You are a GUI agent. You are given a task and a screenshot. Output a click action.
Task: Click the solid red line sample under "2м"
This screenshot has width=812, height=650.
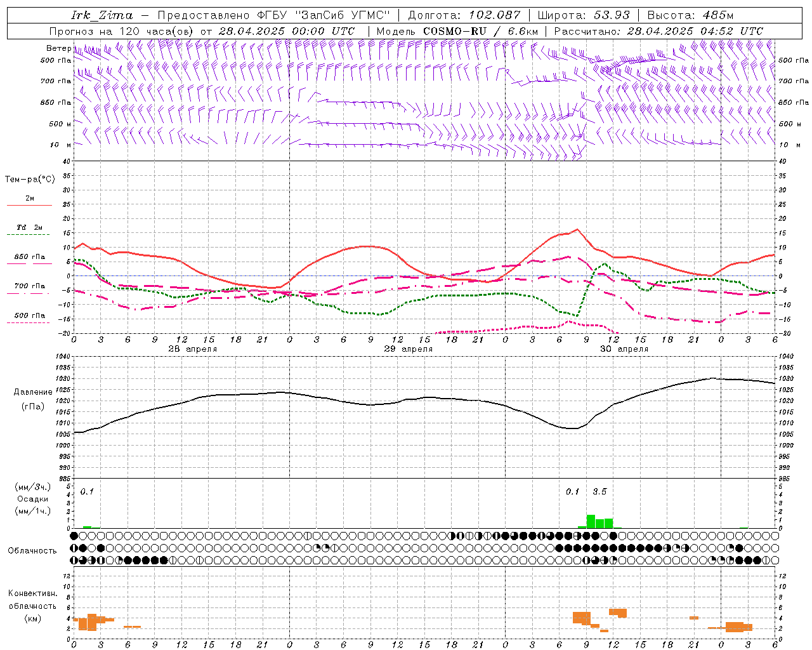(x=30, y=206)
